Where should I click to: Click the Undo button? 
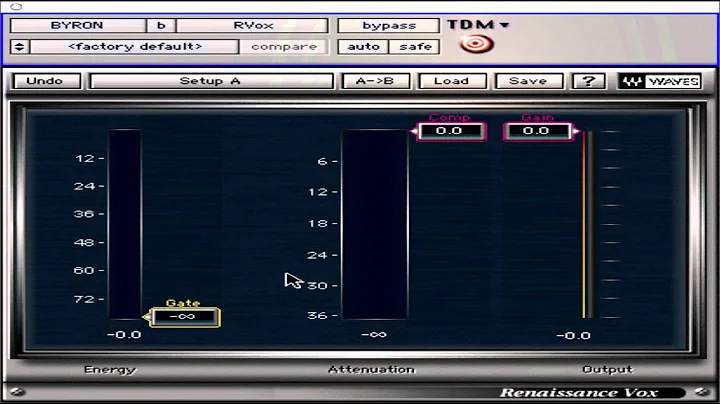45,81
